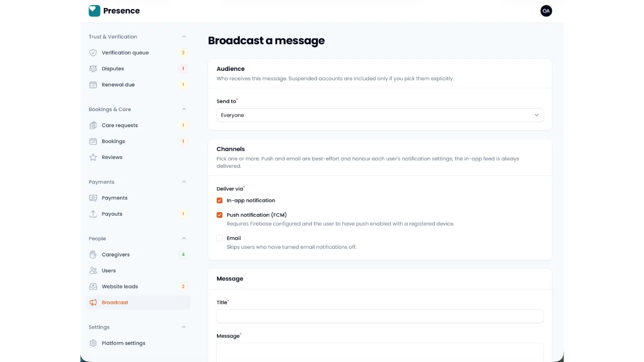Viewport: 644px width, 362px height.
Task: Click the "Broadcast a message" heading
Action: click(x=266, y=41)
